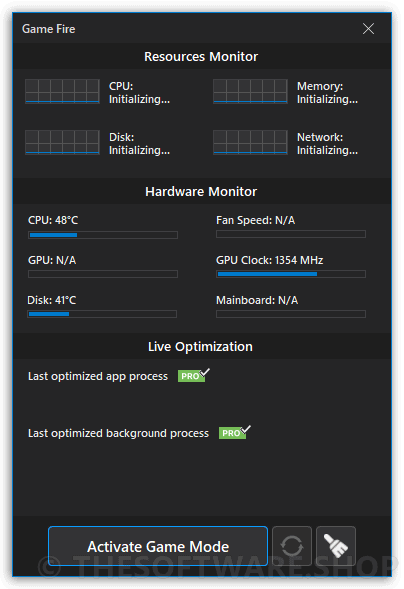Click the CPU temperature bar
Viewport: 404px width, 589px height.
103,235
